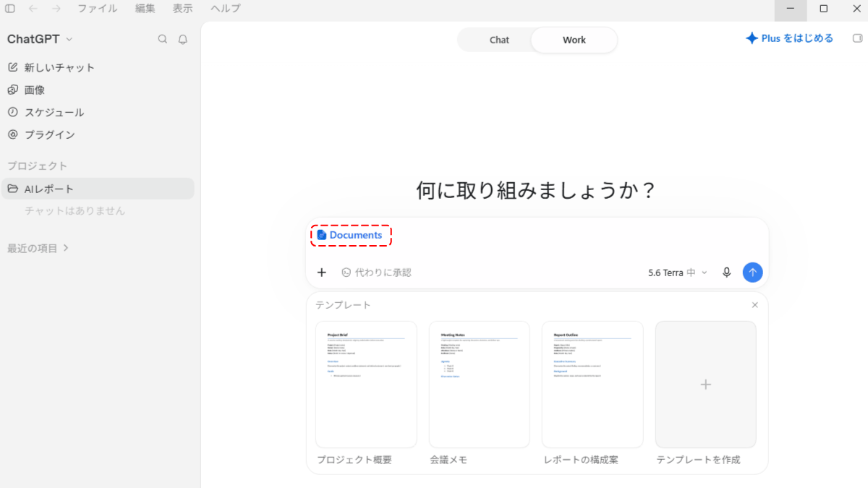Open the 編集 menu
The image size is (868, 488).
pos(145,9)
